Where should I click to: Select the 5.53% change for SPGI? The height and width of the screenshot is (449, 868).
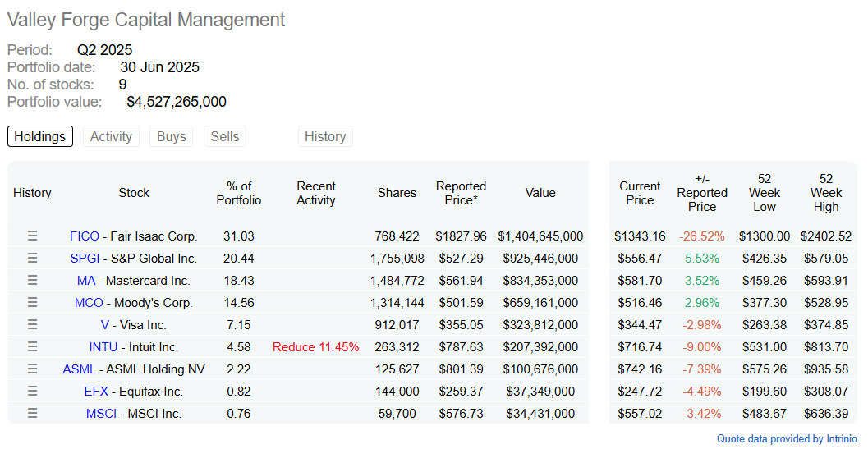point(702,259)
